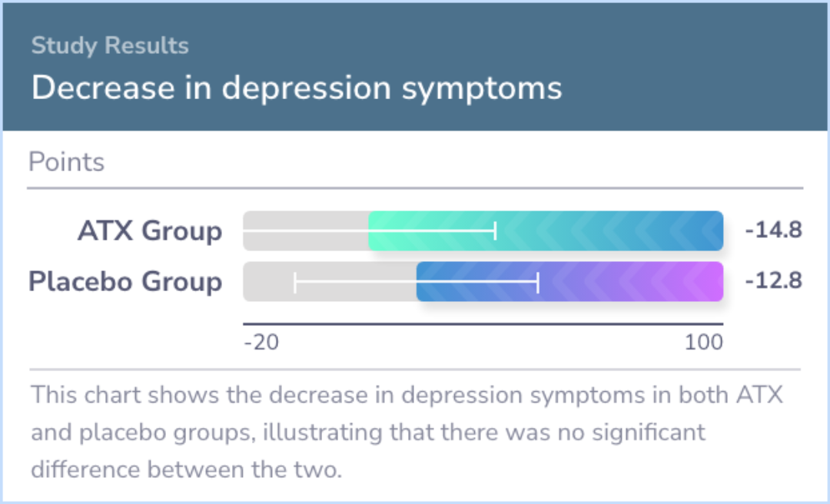Click the -14.8 value label
The width and height of the screenshot is (830, 504).
(x=773, y=230)
